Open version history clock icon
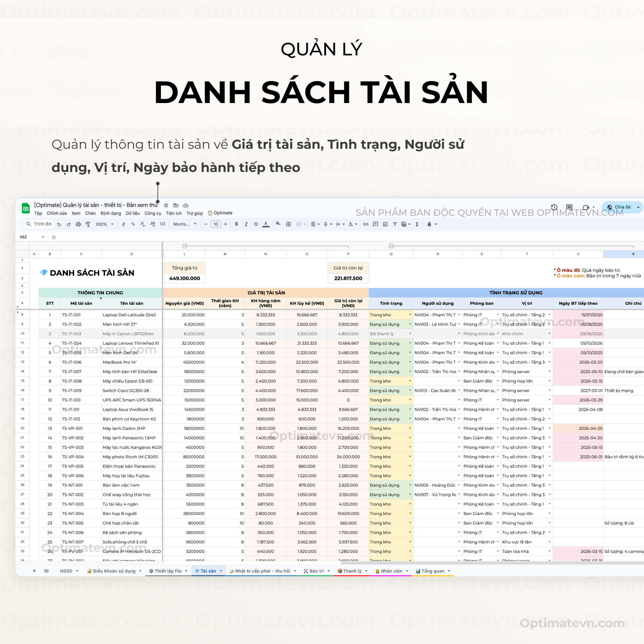 coord(554,207)
